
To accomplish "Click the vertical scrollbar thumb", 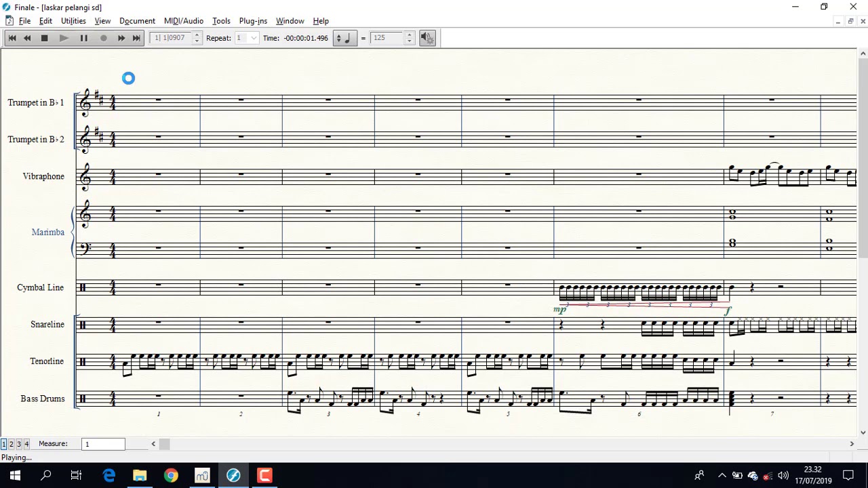I will [863, 158].
